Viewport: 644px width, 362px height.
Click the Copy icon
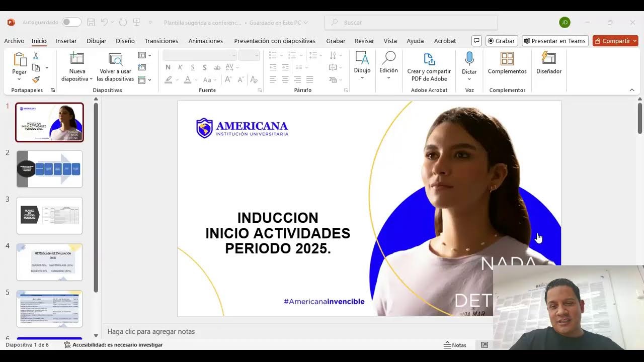pos(36,67)
